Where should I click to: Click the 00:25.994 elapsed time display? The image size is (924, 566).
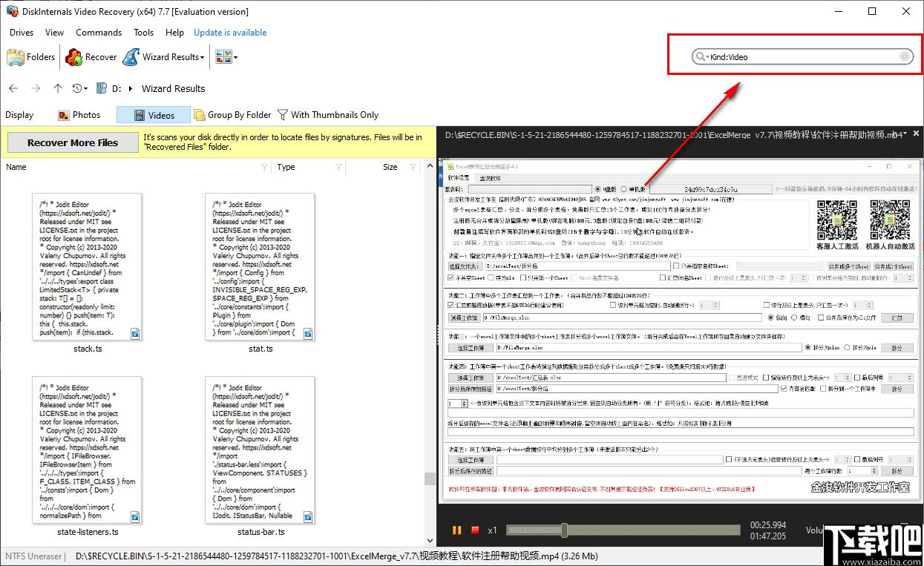click(x=768, y=525)
